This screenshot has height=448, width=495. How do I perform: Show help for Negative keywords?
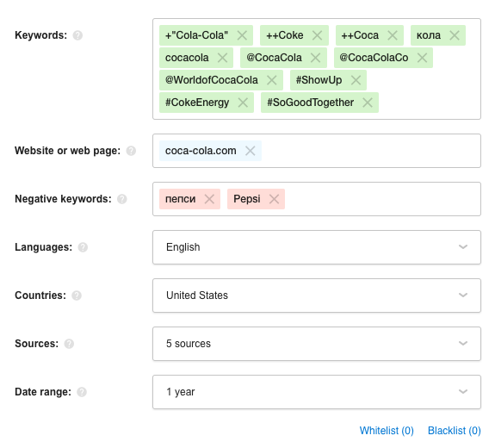click(122, 199)
